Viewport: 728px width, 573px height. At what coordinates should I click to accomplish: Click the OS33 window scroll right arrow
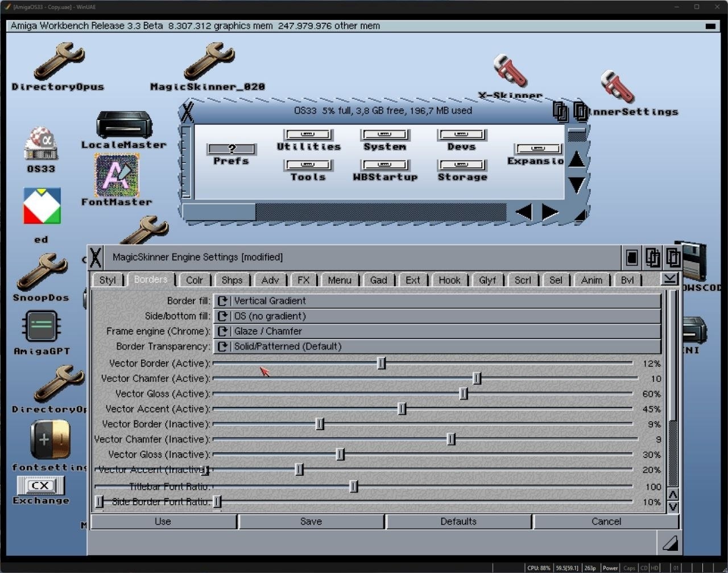pyautogui.click(x=549, y=212)
